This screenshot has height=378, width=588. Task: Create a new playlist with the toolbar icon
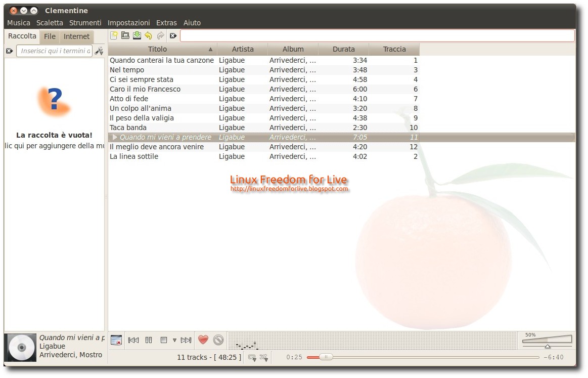114,35
